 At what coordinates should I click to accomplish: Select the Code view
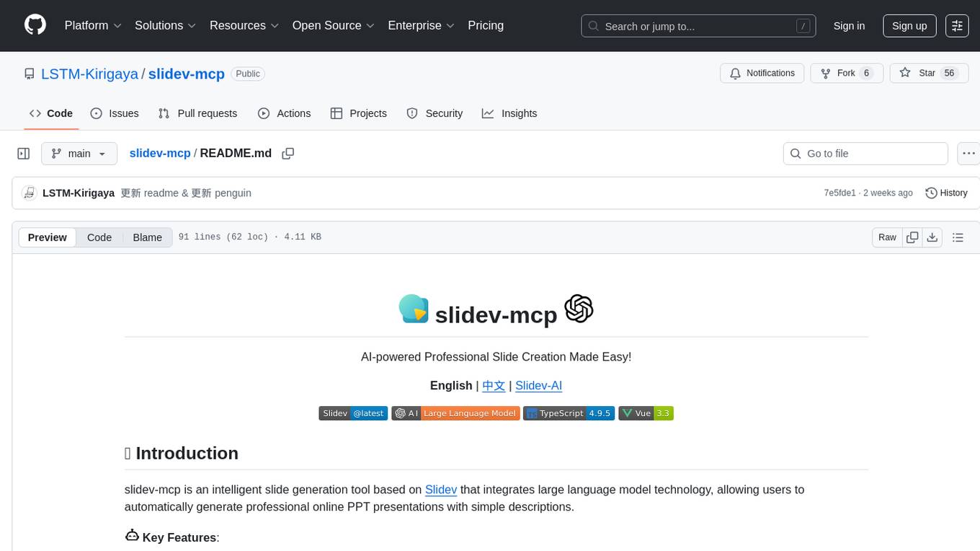coord(99,237)
